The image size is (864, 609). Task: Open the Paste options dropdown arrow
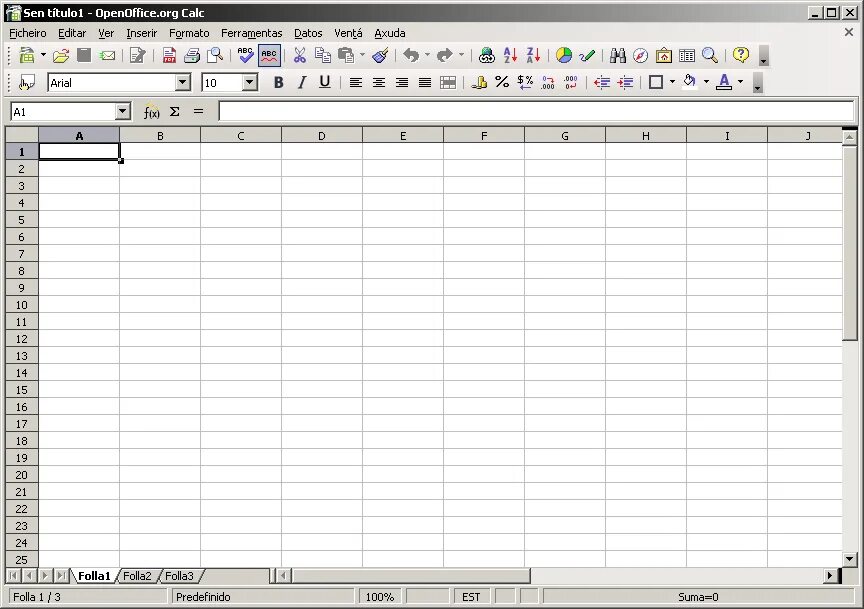(362, 55)
